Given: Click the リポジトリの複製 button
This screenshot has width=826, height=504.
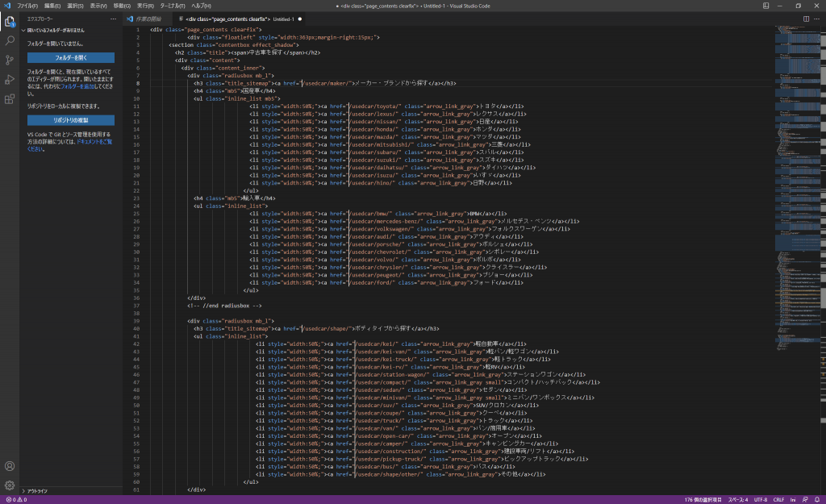Looking at the screenshot, I should tap(71, 120).
